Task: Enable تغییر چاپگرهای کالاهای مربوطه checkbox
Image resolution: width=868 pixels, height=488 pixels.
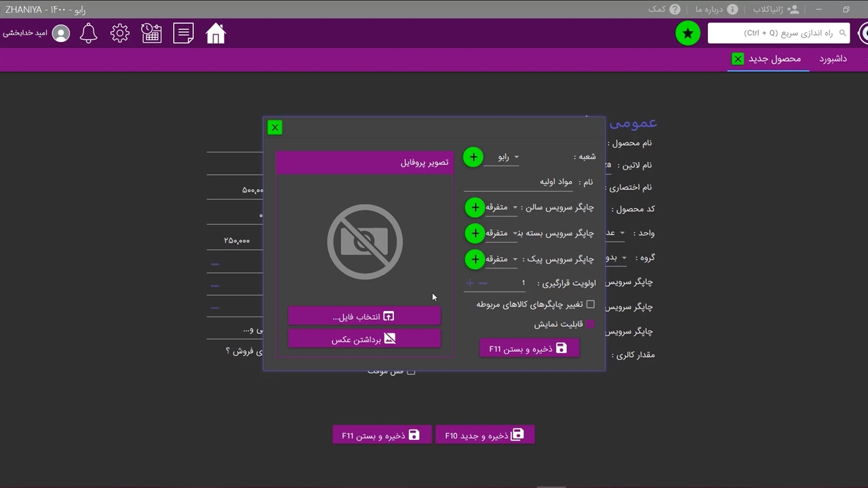Action: click(x=590, y=304)
